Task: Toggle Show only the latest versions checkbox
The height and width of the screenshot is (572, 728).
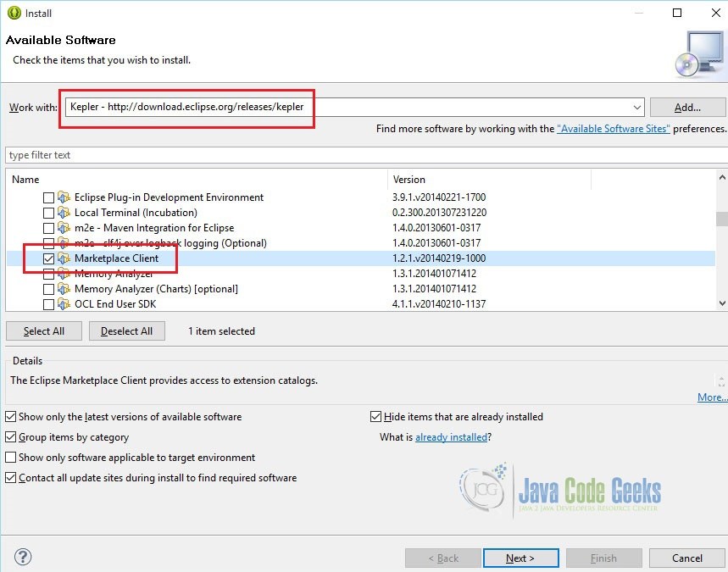Action: pyautogui.click(x=11, y=416)
